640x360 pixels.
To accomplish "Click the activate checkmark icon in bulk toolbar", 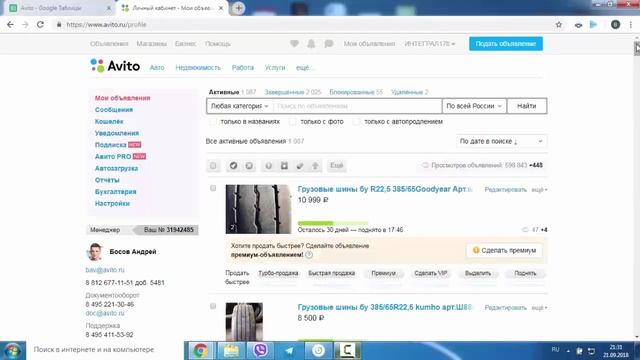I will click(x=233, y=166).
